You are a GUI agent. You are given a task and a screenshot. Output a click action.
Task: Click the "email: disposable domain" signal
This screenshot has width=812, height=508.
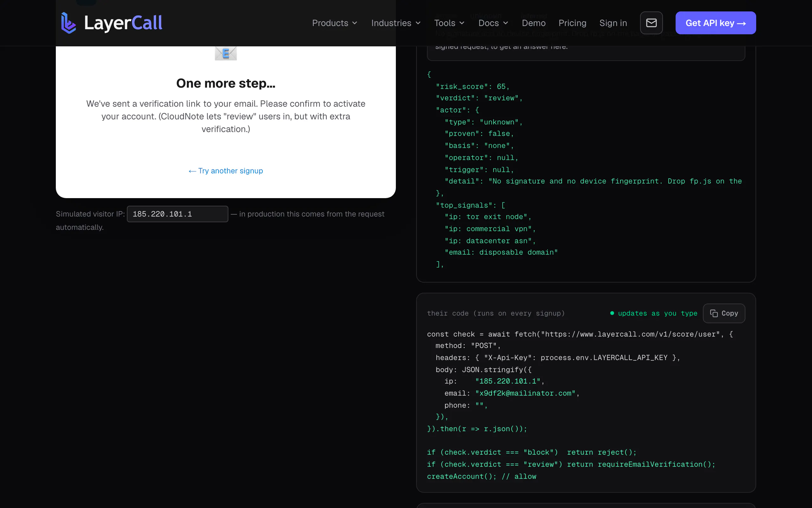click(501, 253)
